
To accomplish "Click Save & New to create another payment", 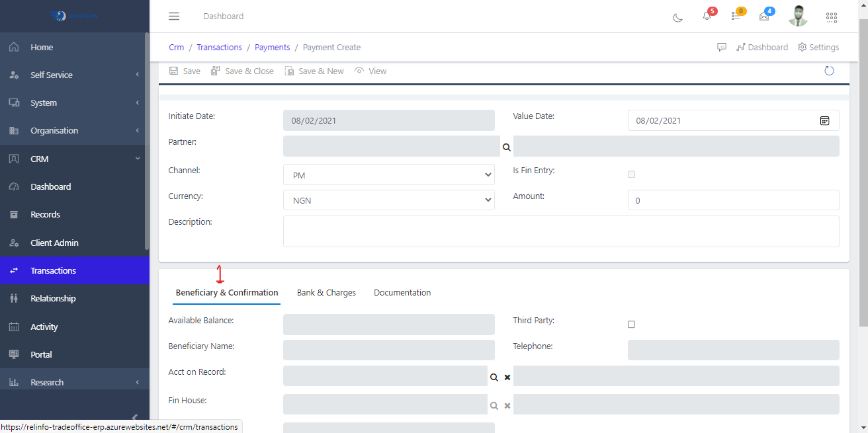I will click(x=314, y=71).
